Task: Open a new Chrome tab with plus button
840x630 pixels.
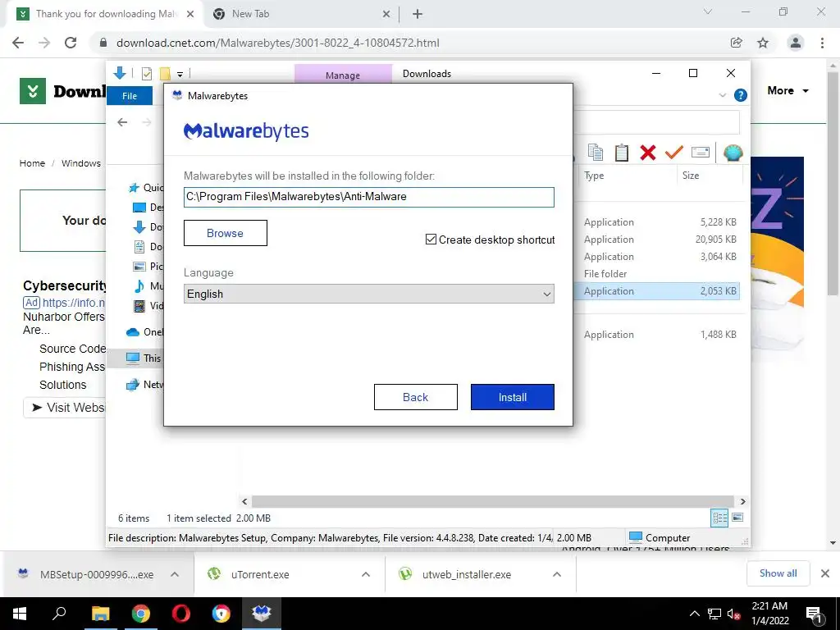Action: (418, 14)
